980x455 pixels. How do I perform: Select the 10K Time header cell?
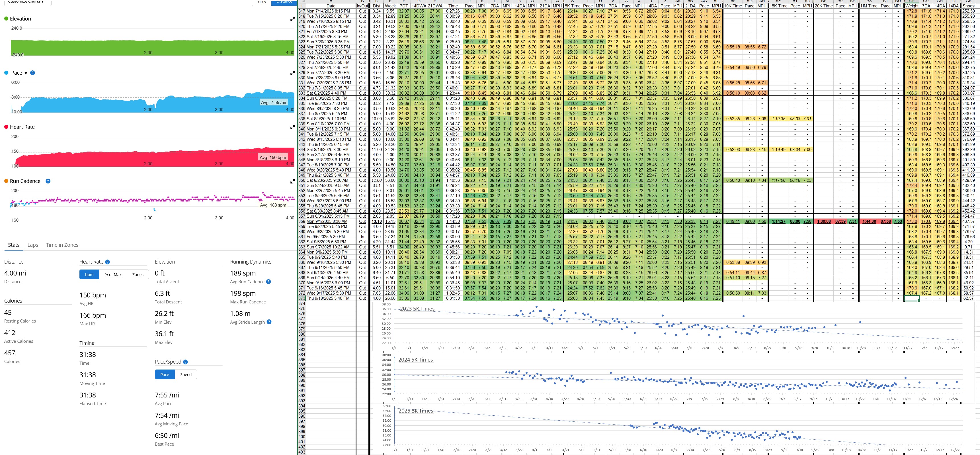click(733, 6)
